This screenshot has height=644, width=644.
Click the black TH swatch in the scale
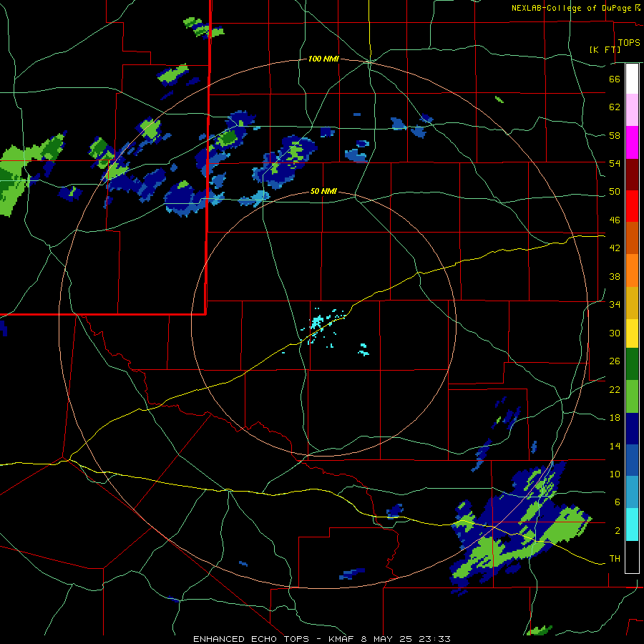point(632,557)
